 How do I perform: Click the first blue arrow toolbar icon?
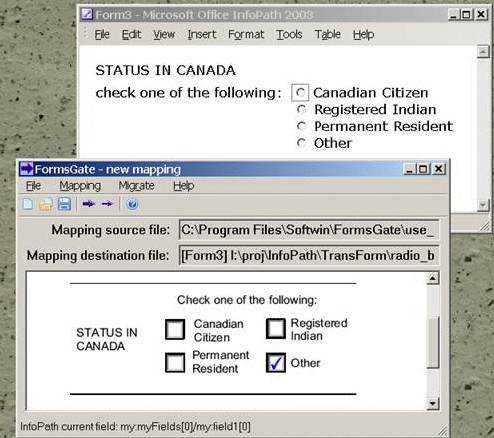click(x=89, y=204)
